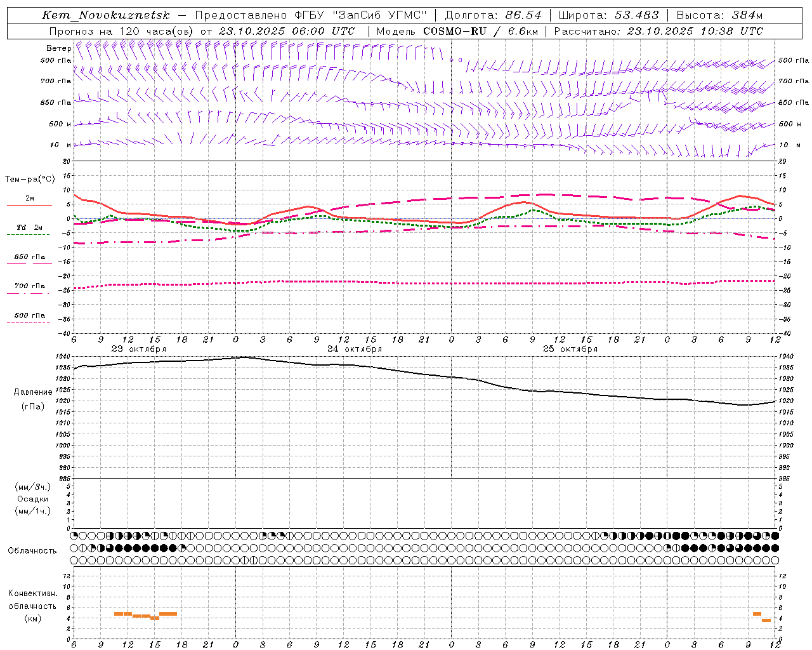The width and height of the screenshot is (812, 650).
Task: Click the 'Осадки' precipitation label
Action: 33,499
